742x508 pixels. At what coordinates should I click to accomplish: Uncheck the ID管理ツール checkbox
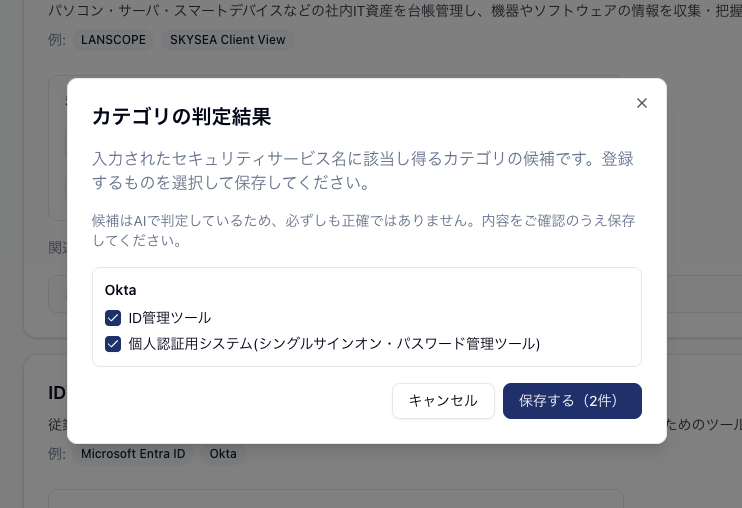113,318
